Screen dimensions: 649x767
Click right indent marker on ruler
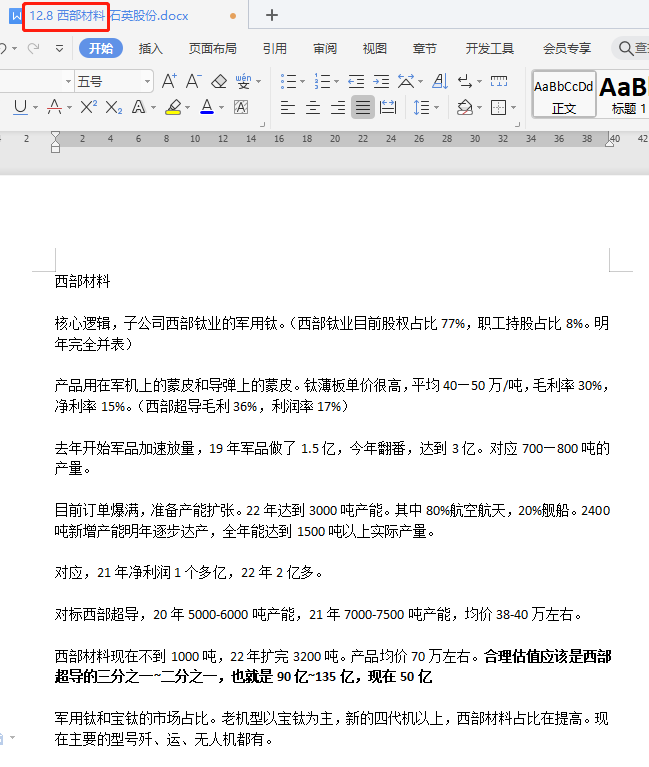609,142
